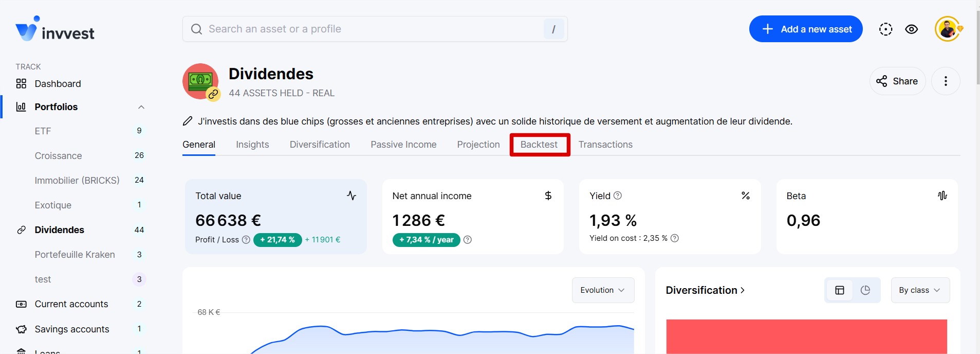This screenshot has width=980, height=354.
Task: Click the Dashboard grid icon
Action: tap(21, 83)
